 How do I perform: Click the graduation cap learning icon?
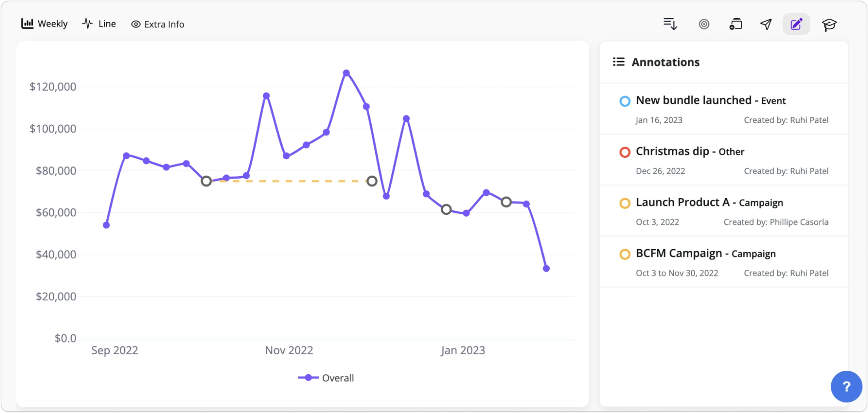pos(829,24)
